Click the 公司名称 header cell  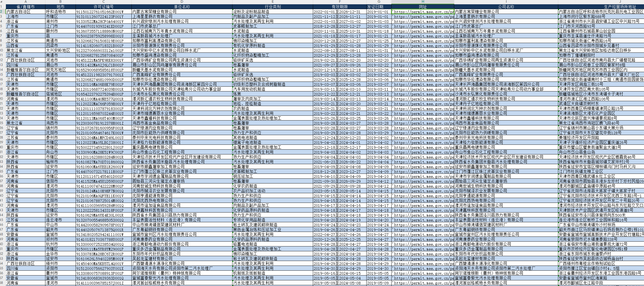tap(506, 7)
